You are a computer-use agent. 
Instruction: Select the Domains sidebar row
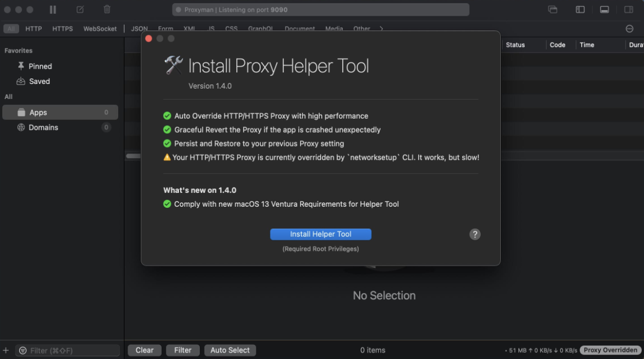60,127
